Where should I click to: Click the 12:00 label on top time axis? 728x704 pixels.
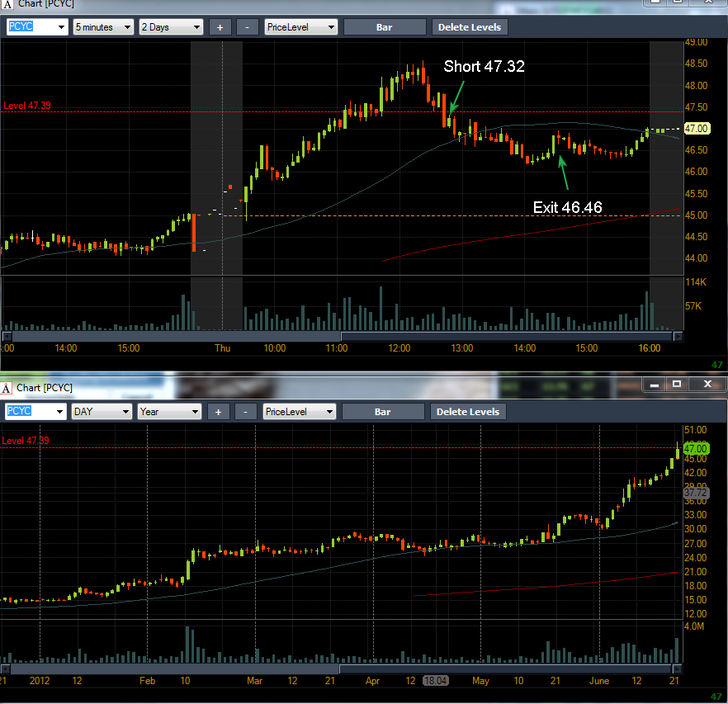(x=399, y=348)
